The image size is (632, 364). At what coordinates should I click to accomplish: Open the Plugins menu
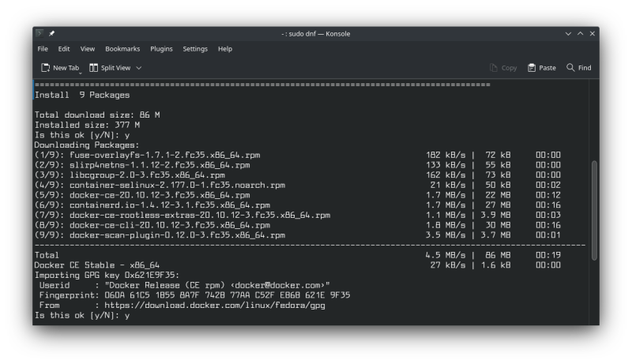(161, 49)
